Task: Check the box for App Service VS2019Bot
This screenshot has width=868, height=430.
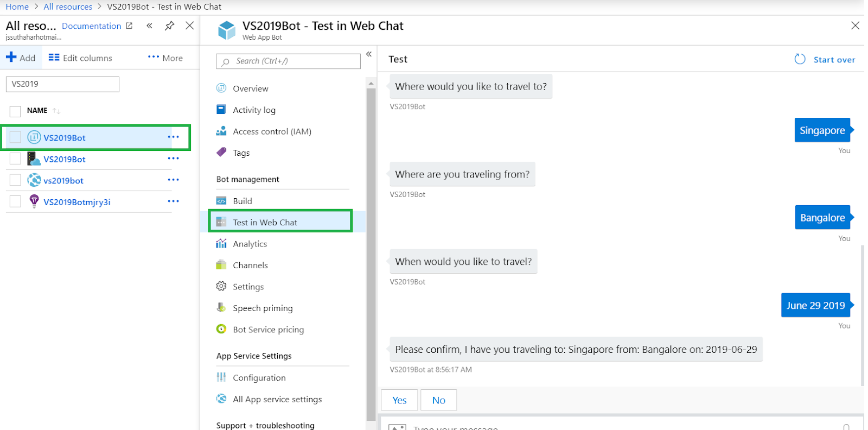Action: coord(15,159)
